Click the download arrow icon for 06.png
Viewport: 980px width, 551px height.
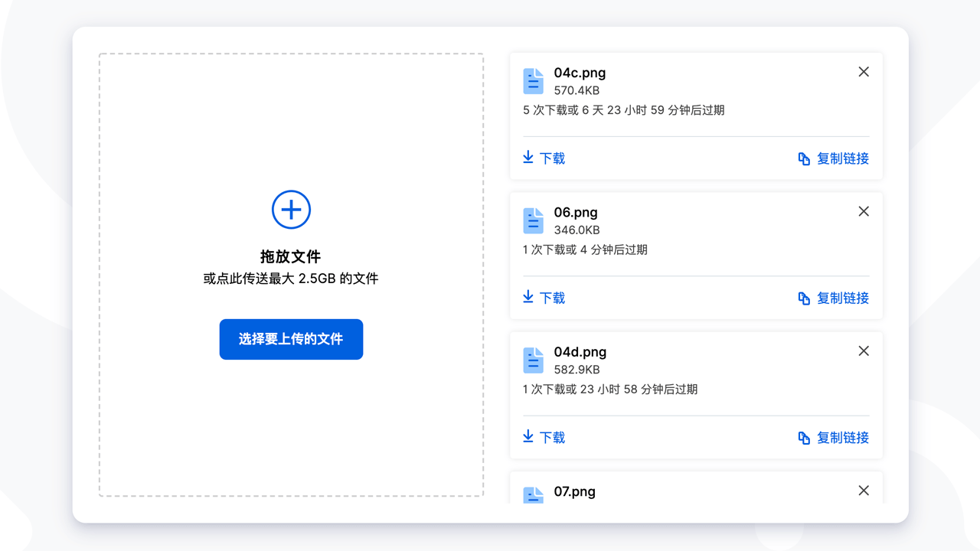(x=528, y=297)
